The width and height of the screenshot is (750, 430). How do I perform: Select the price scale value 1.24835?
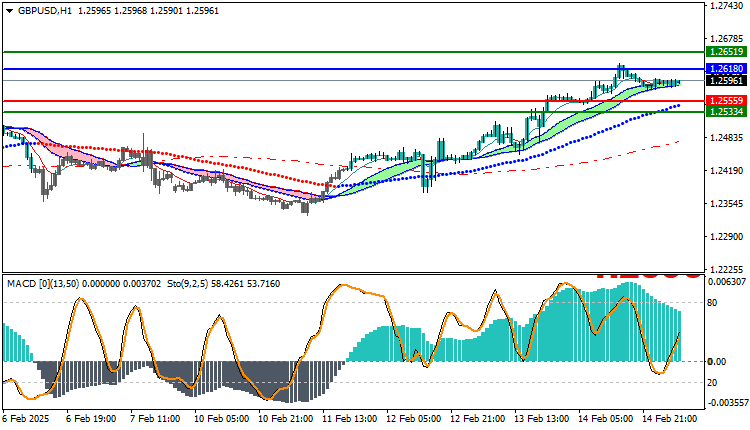[x=727, y=138]
